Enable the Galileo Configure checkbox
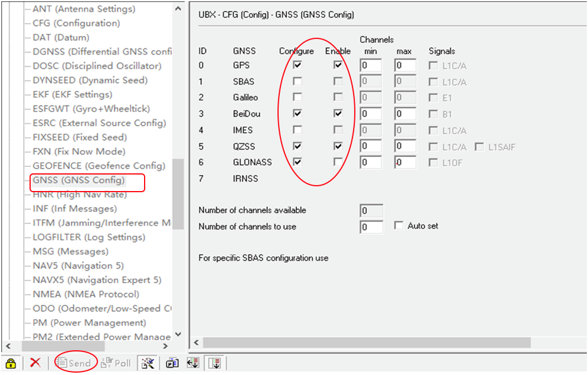Viewport: 588px width, 375px height. pyautogui.click(x=296, y=97)
